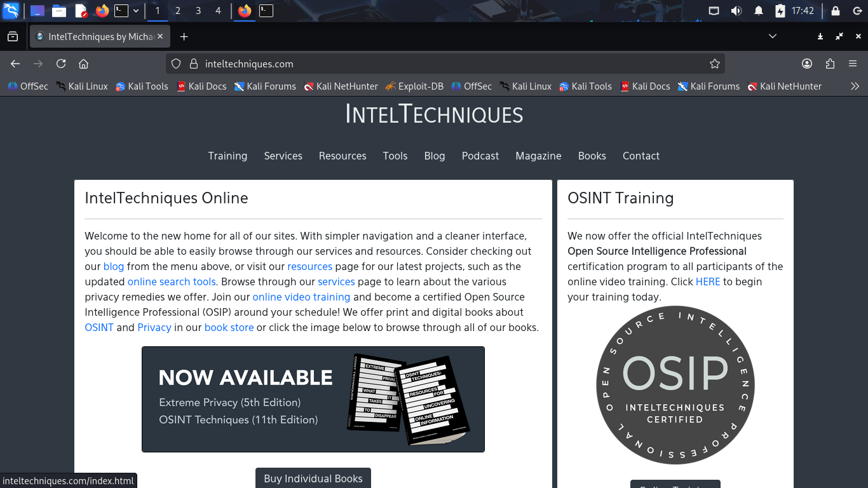Open the Firefox hamburger application menu

point(853,64)
